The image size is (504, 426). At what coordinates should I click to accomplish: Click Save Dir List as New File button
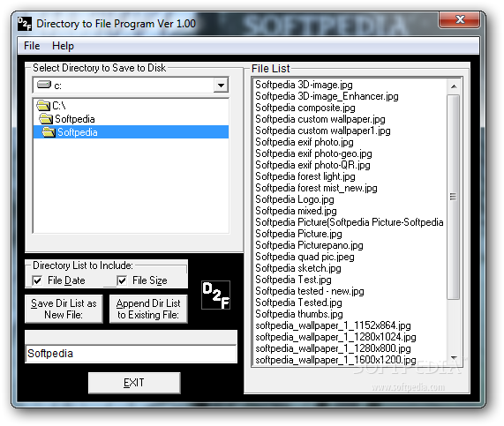click(64, 309)
